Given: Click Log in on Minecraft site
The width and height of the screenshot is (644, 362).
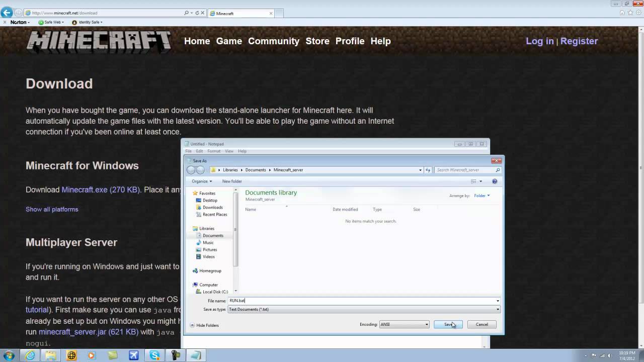Looking at the screenshot, I should click(540, 41).
